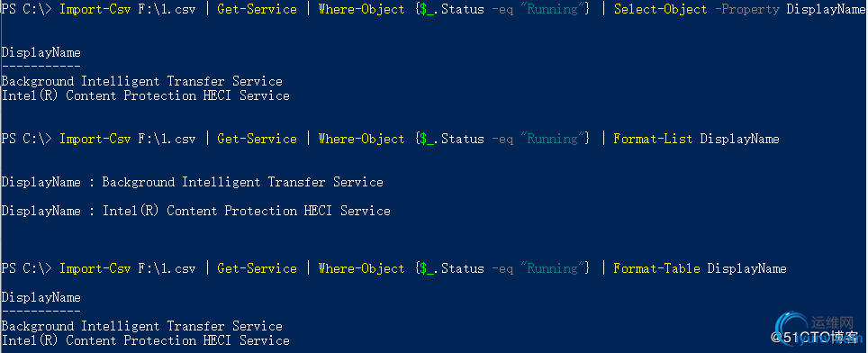The height and width of the screenshot is (353, 868).
Task: Click Format-Table in the third command
Action: (x=656, y=268)
